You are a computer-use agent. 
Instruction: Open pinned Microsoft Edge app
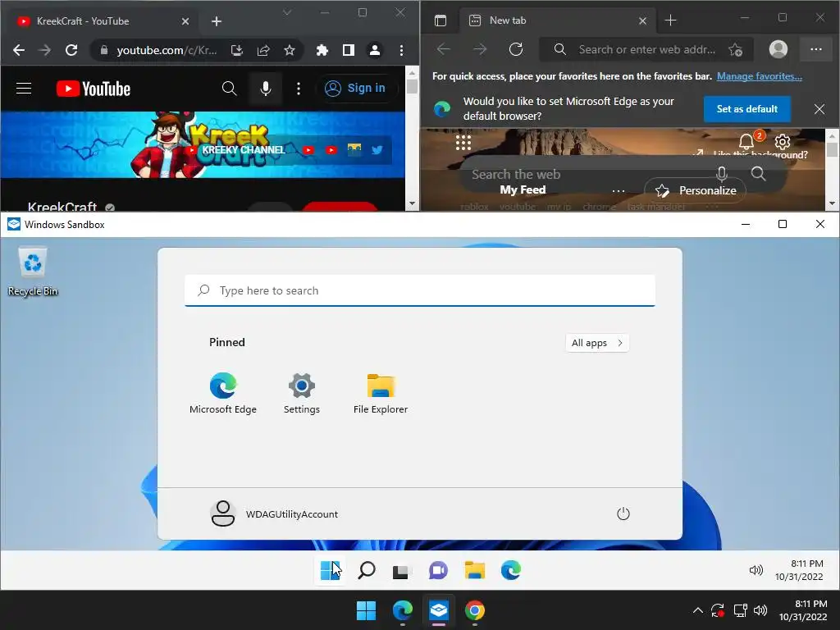[x=223, y=394]
